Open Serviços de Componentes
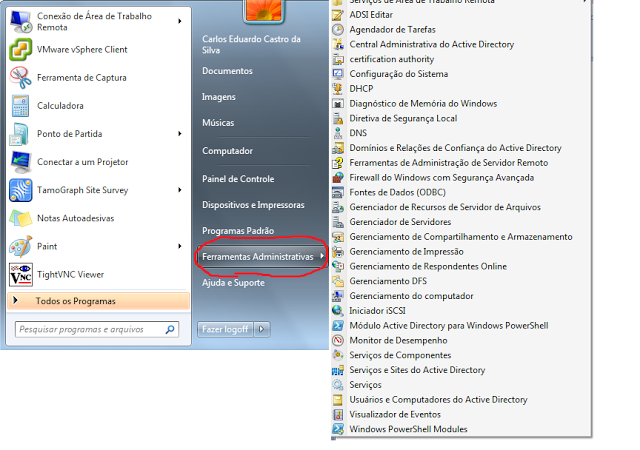Viewport: 640px width, 450px height. (x=400, y=355)
